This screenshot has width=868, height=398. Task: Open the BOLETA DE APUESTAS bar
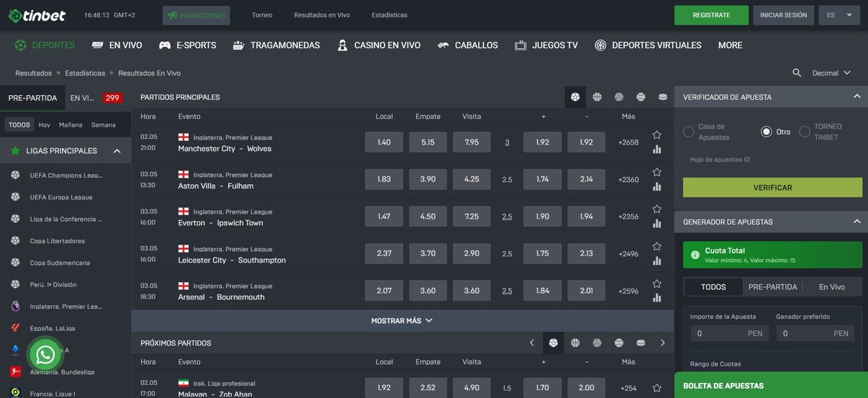pyautogui.click(x=771, y=386)
